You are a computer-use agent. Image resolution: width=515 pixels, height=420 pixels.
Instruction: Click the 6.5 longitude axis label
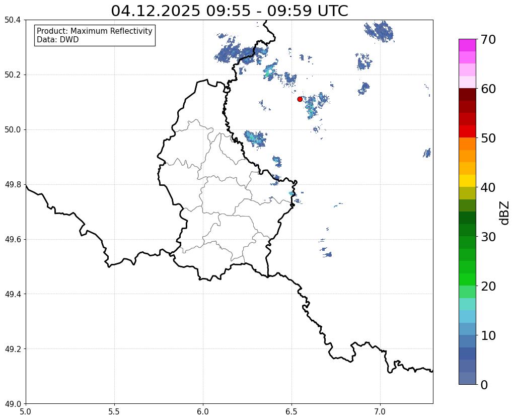[291, 412]
